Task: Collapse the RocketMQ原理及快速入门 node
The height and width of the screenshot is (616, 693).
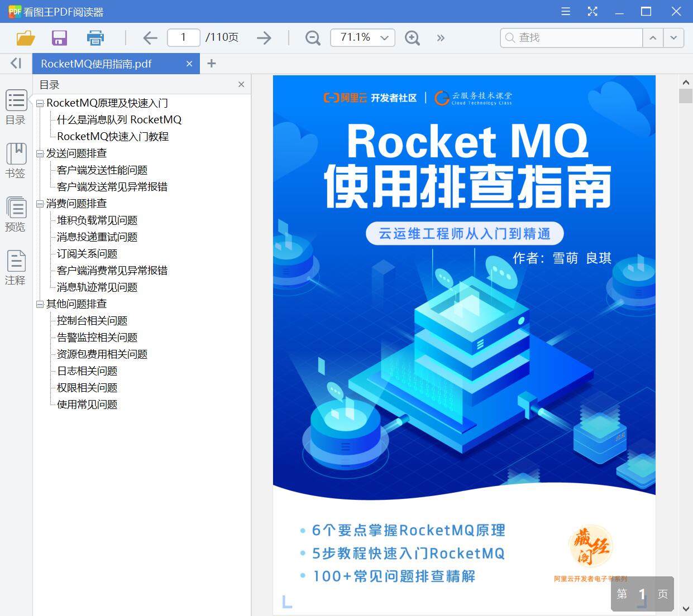Action: [40, 103]
